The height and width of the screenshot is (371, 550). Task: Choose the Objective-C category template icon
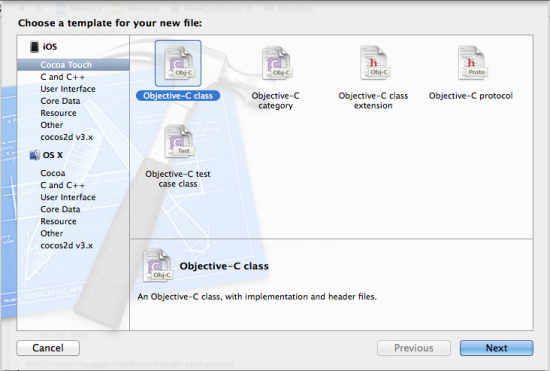click(x=277, y=63)
